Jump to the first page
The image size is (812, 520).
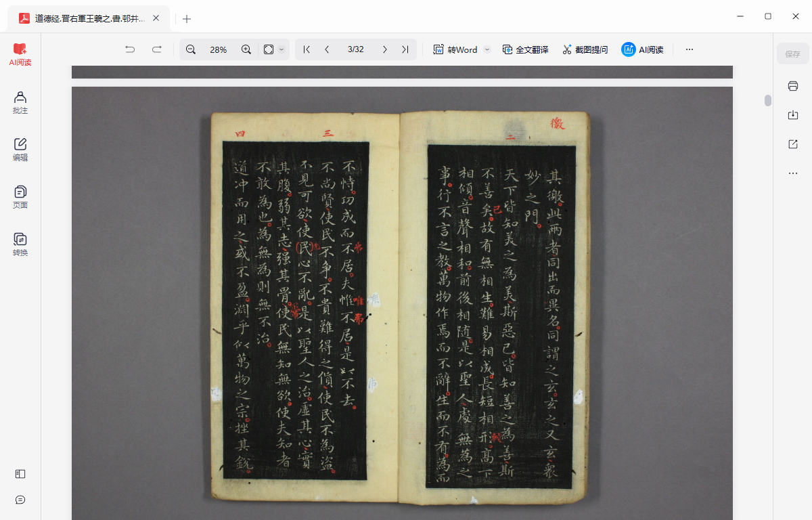click(307, 49)
